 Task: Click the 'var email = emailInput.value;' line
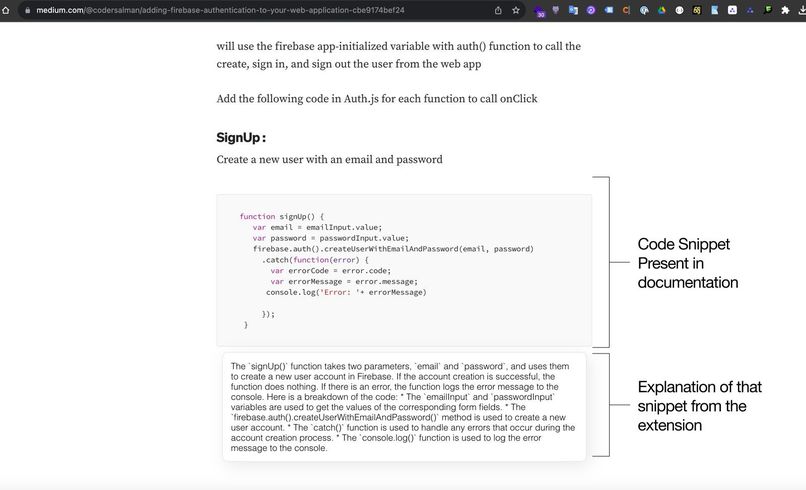[317, 227]
